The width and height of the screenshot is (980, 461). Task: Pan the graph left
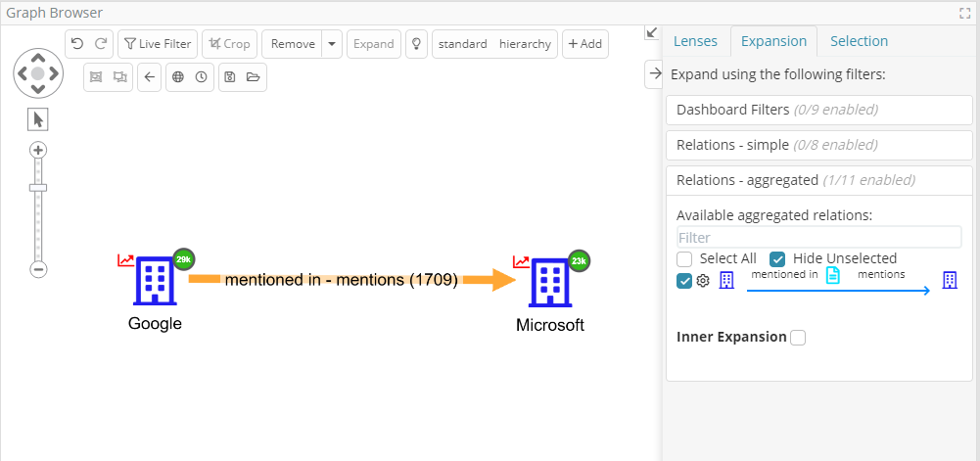[x=23, y=73]
